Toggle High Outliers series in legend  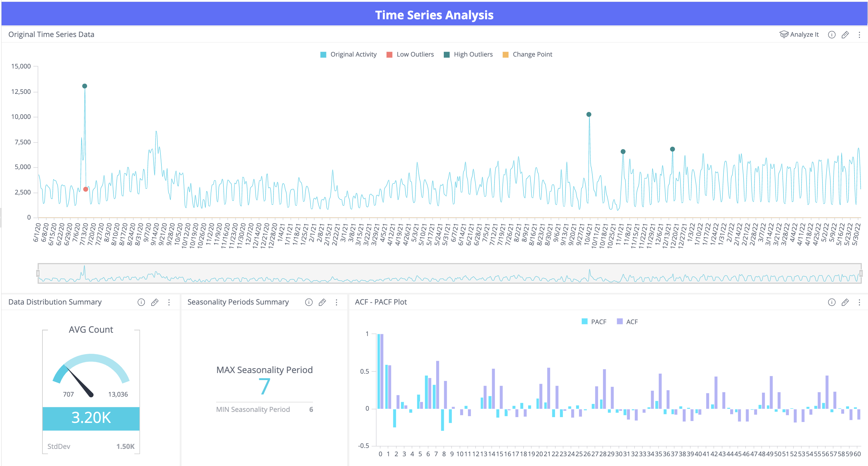pyautogui.click(x=468, y=55)
